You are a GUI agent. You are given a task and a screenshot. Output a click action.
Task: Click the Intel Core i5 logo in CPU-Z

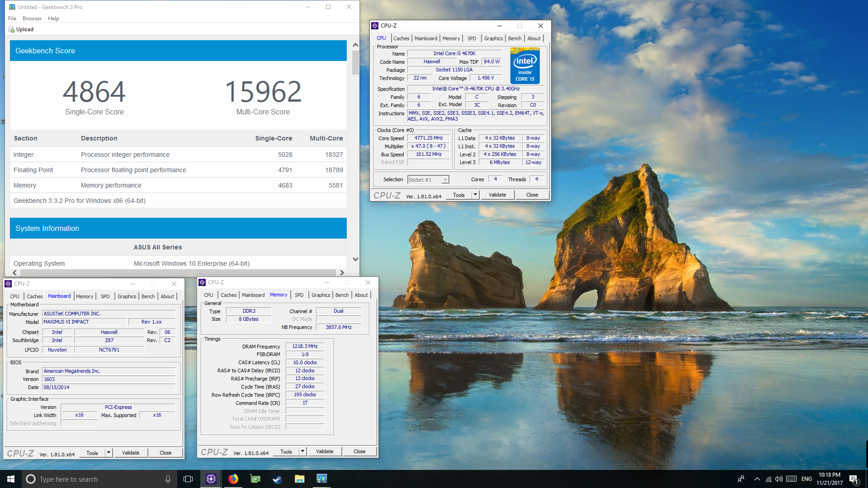click(525, 66)
